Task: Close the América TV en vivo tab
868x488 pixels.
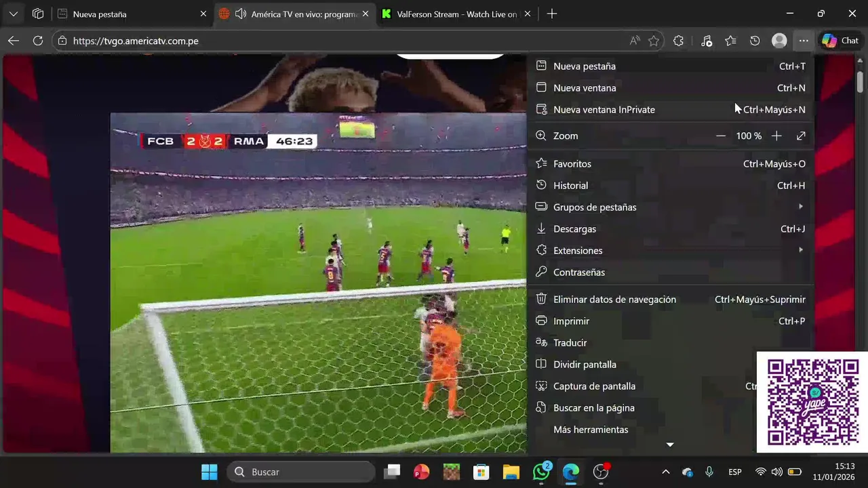Action: tap(366, 14)
